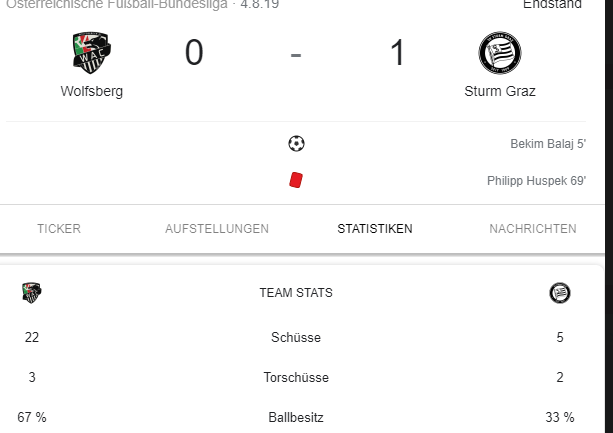Click small Wolfsberg logo in Team Stats
This screenshot has height=433, width=613.
(x=32, y=293)
